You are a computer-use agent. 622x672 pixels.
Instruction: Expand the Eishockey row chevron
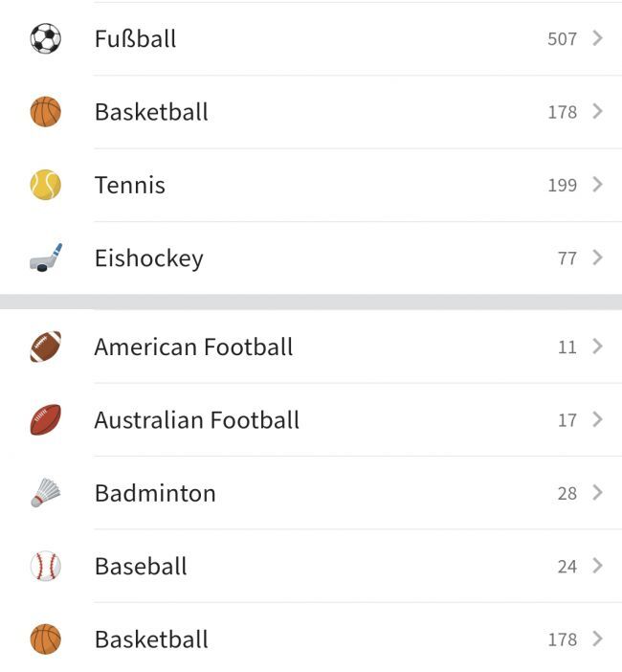click(597, 258)
